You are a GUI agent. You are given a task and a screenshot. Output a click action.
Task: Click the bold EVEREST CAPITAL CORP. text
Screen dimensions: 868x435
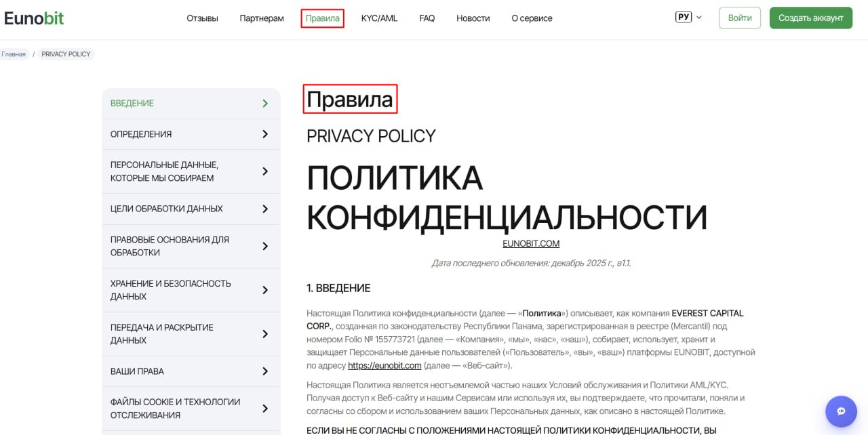525,320
